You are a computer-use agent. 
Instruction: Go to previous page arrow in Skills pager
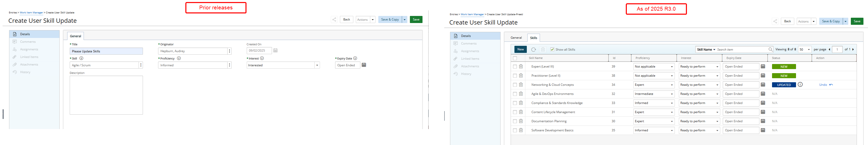pyautogui.click(x=829, y=50)
